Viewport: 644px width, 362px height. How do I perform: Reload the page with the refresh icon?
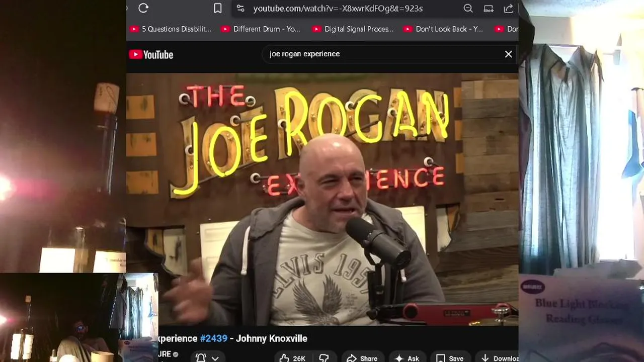click(143, 8)
